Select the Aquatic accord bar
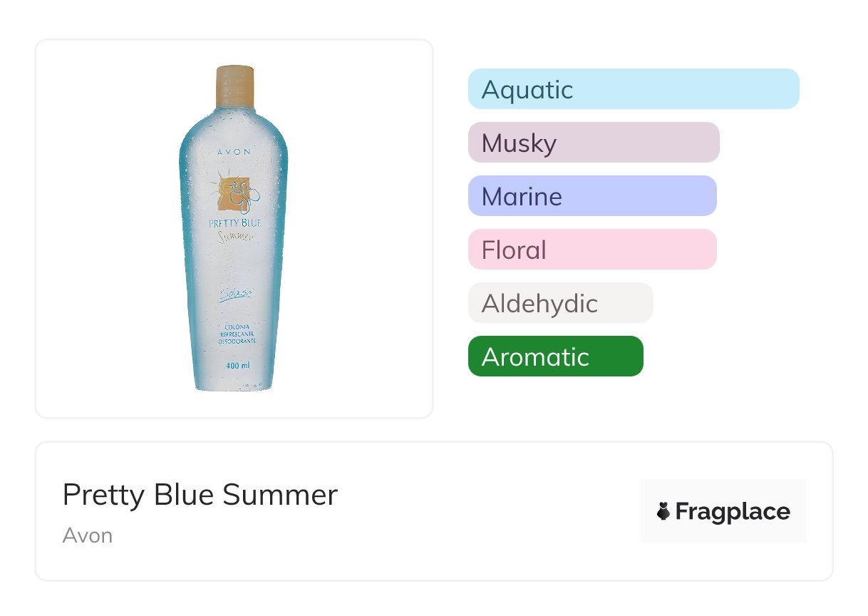 (633, 89)
